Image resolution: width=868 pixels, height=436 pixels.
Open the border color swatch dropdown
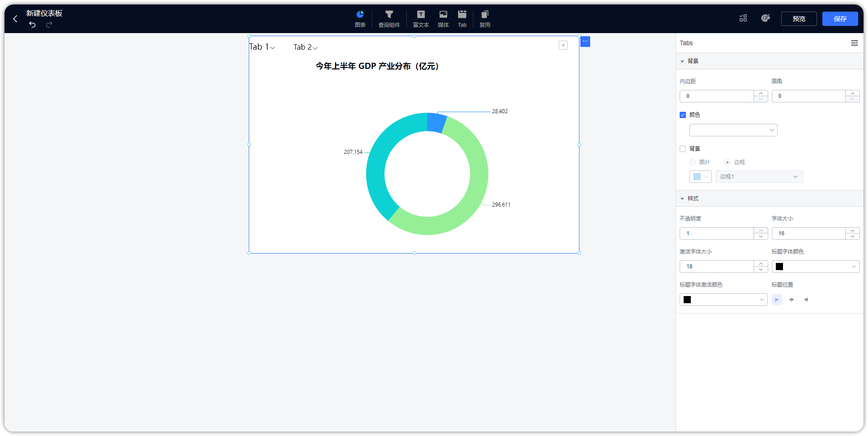[701, 177]
